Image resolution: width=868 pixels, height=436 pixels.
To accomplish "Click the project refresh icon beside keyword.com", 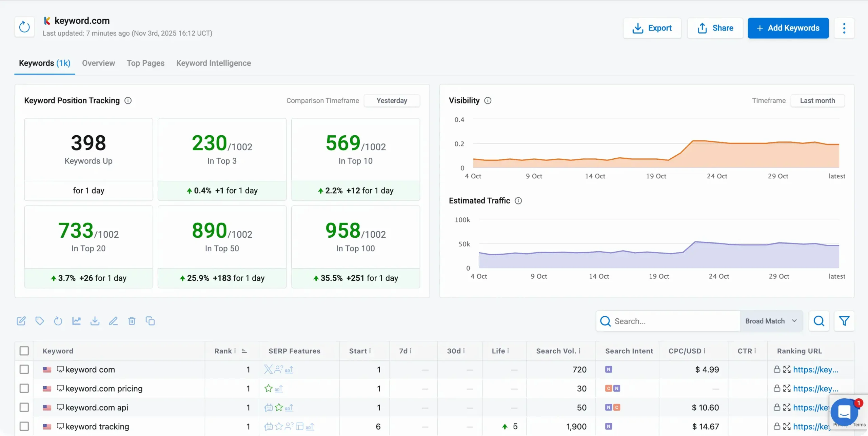I will coord(24,26).
